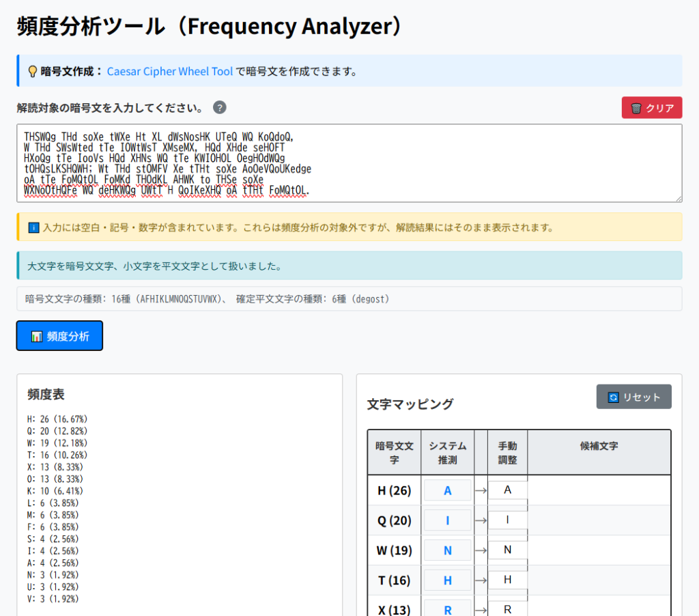The image size is (699, 616).
Task: Click the manual adjust field for W (19)
Action: [507, 550]
